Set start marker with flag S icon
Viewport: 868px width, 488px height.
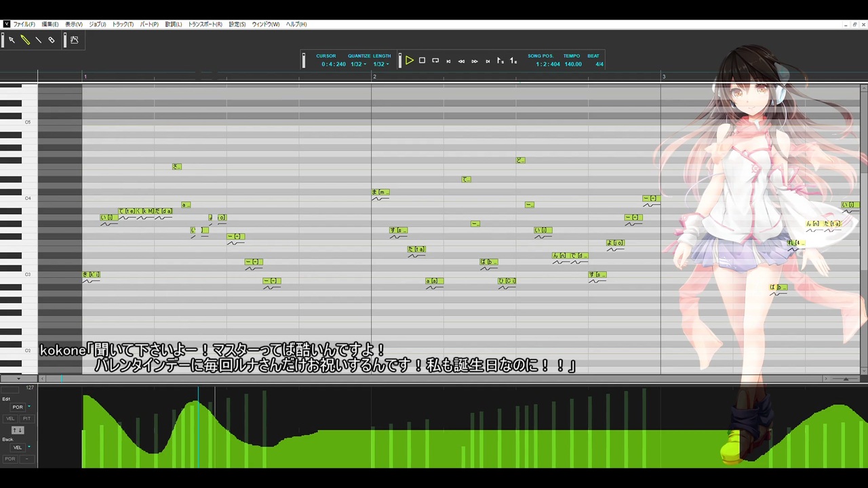click(x=500, y=61)
